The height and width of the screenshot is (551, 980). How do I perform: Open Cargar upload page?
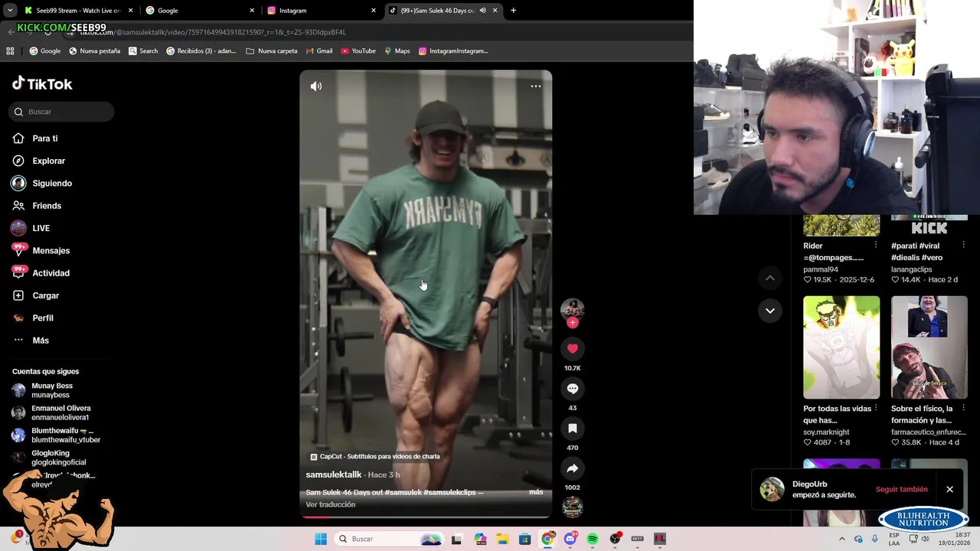tap(45, 295)
